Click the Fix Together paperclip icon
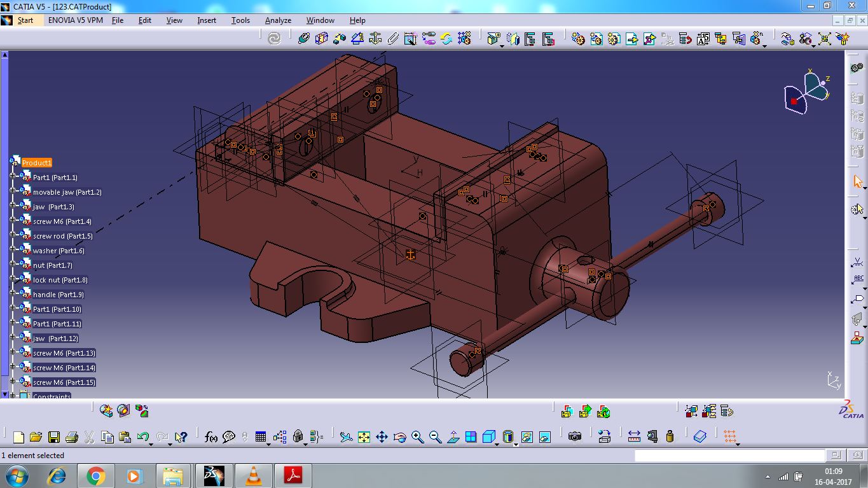Image resolution: width=868 pixels, height=488 pixels. [x=393, y=39]
